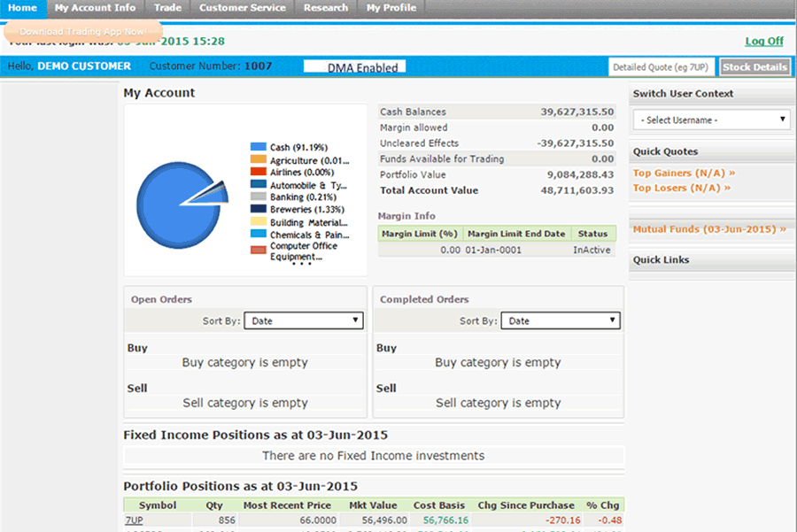This screenshot has width=797, height=532.
Task: Click the Detailed Quote input field
Action: tap(662, 67)
